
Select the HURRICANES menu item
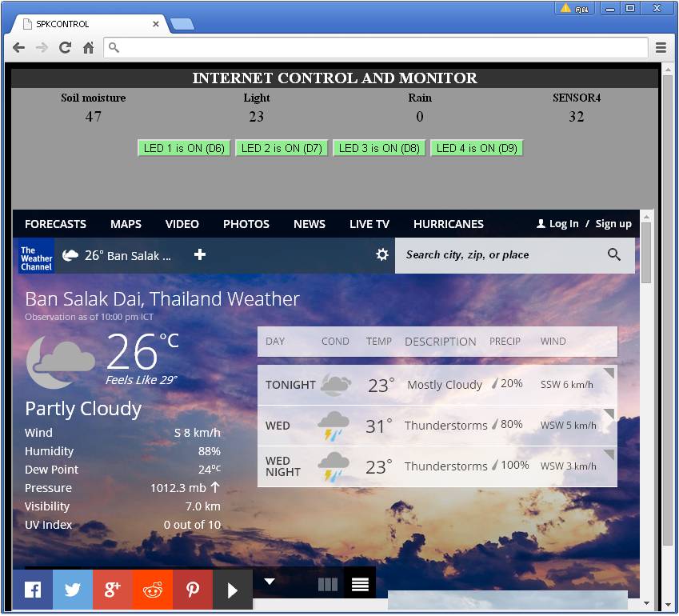(x=449, y=224)
